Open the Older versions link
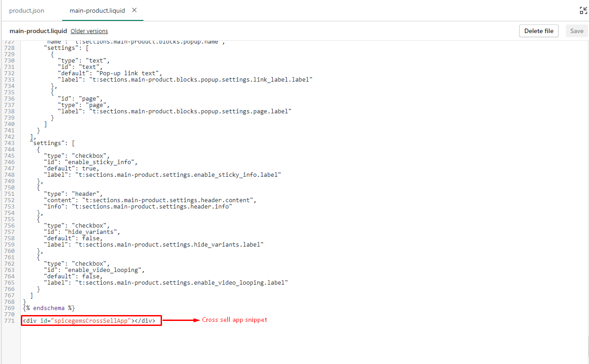Image resolution: width=589 pixels, height=364 pixels. [89, 31]
